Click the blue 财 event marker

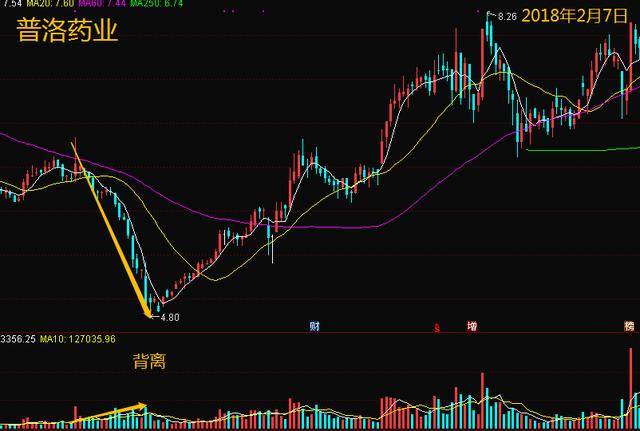[315, 326]
